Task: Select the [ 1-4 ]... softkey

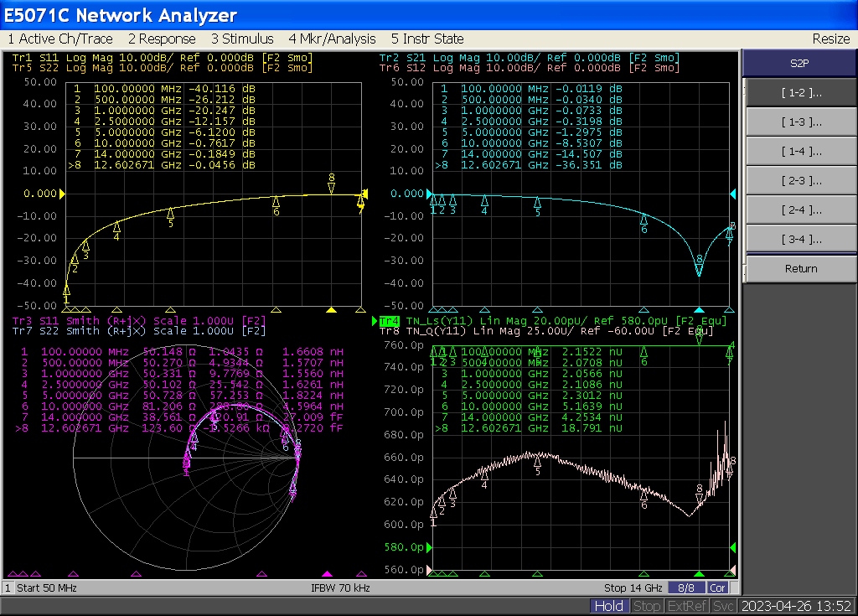Action: (x=801, y=152)
